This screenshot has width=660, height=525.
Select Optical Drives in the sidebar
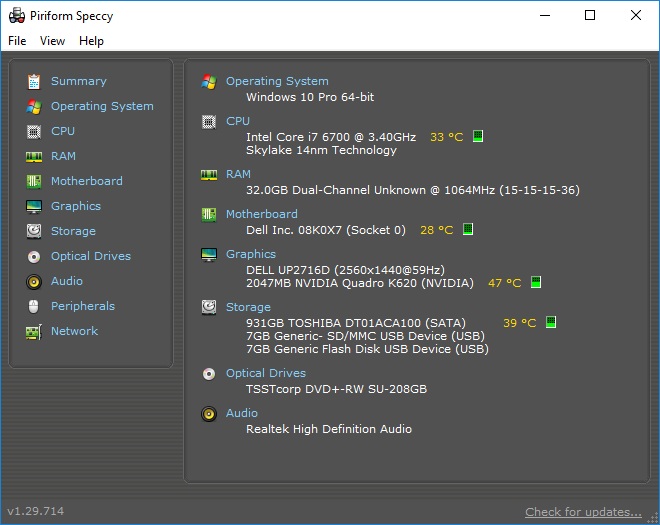(91, 256)
